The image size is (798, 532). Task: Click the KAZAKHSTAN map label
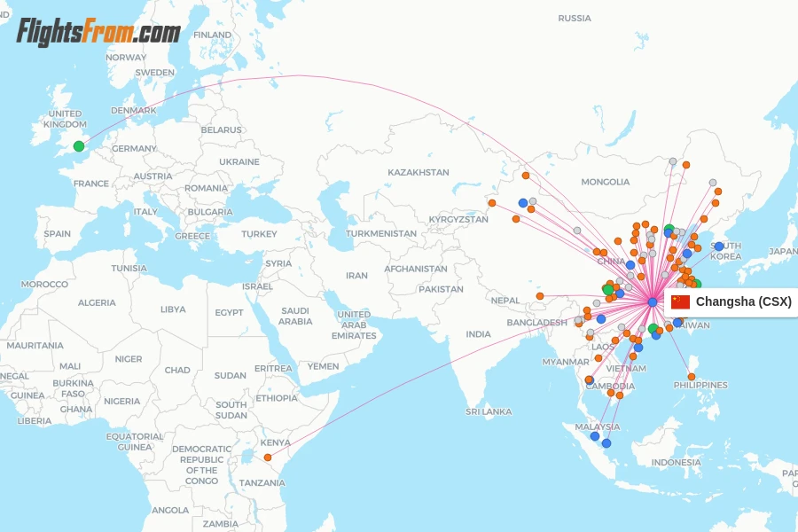tap(419, 173)
